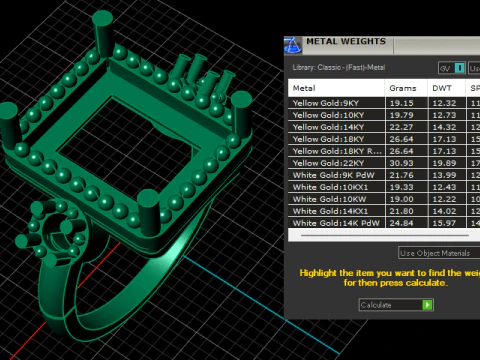
Task: Select the White Gold:14K PdW row
Action: click(x=384, y=223)
